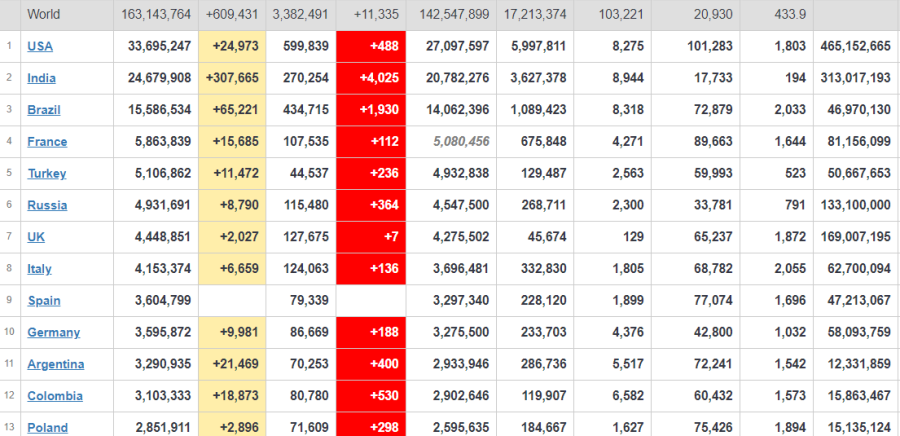900x436 pixels.
Task: Select Germany new deaths +188 cell
Action: point(371,333)
